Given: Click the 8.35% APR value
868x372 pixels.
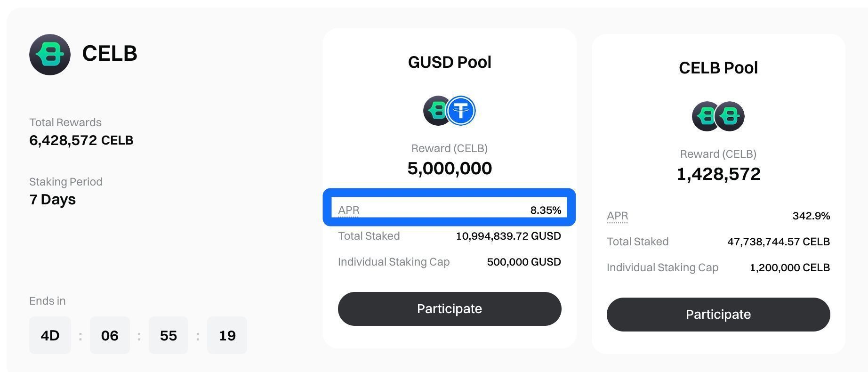Looking at the screenshot, I should [x=546, y=210].
